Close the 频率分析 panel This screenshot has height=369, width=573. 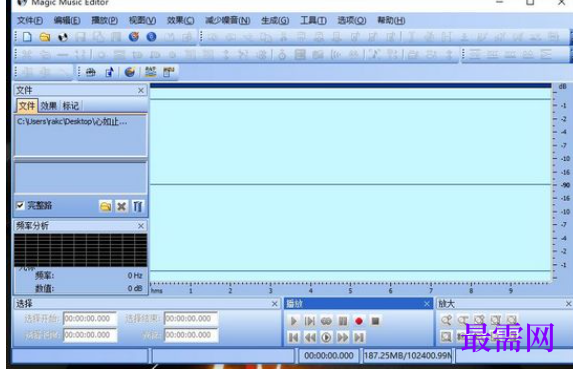[x=141, y=226]
